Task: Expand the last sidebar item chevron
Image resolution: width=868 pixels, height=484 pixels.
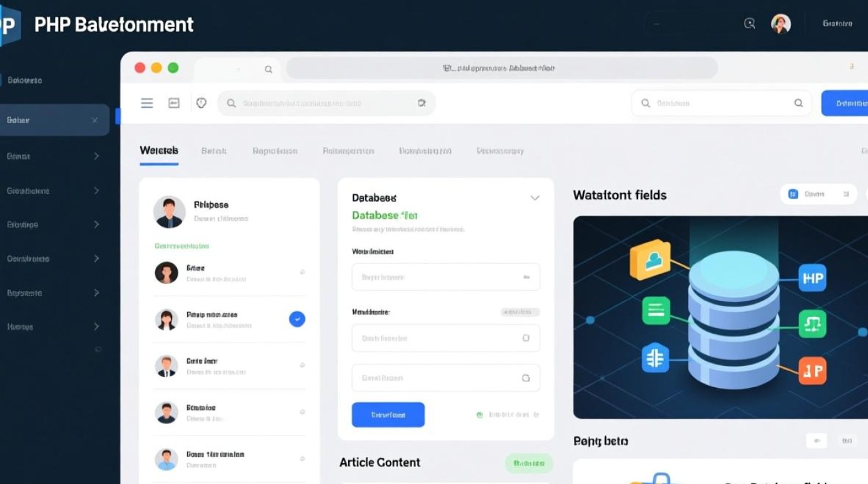Action: click(x=96, y=327)
